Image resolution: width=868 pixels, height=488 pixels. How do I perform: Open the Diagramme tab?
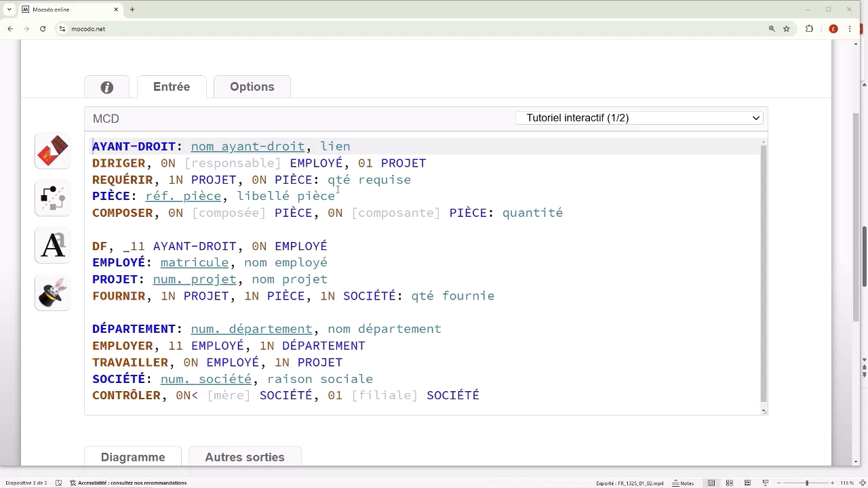coord(133,457)
